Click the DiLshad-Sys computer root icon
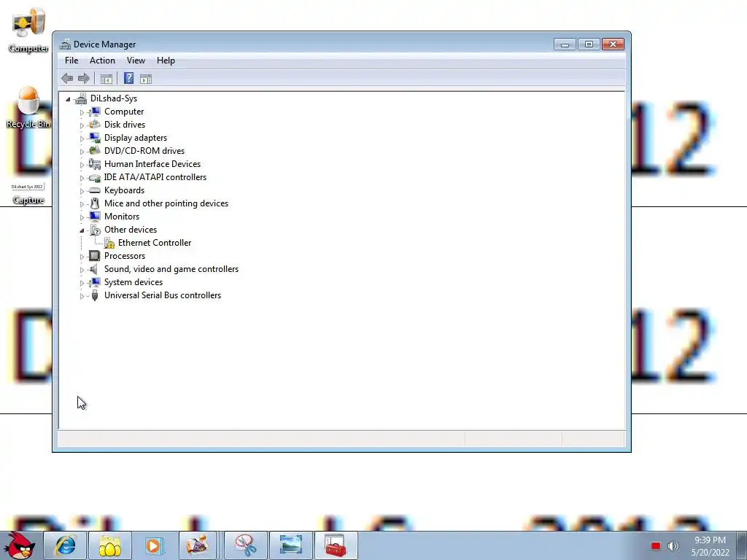Viewport: 747px width, 560px height. point(81,98)
